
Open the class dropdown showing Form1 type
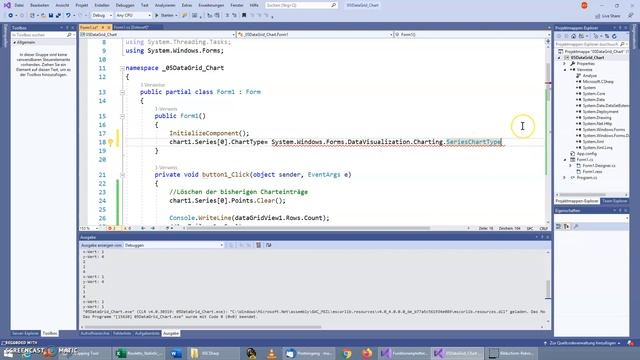pyautogui.click(x=314, y=35)
